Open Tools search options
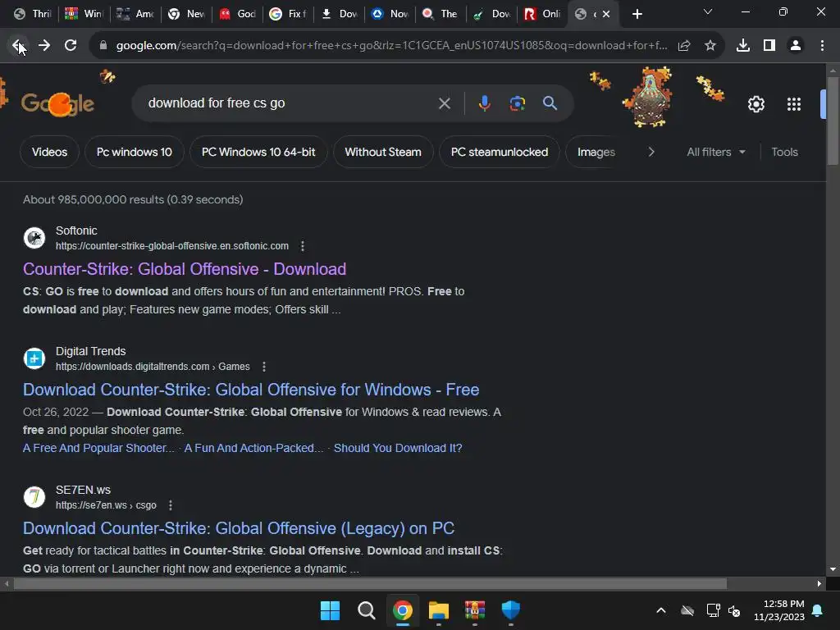840x630 pixels. click(x=784, y=152)
